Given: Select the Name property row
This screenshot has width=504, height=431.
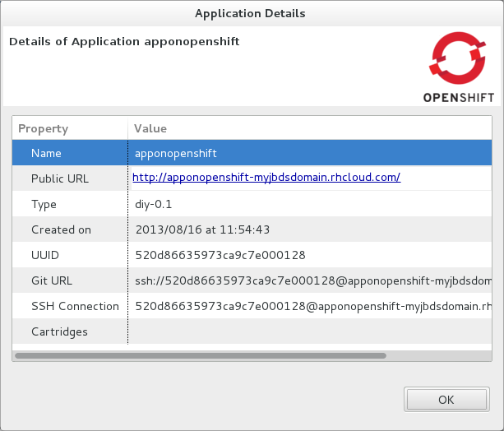Looking at the screenshot, I should click(x=46, y=153).
